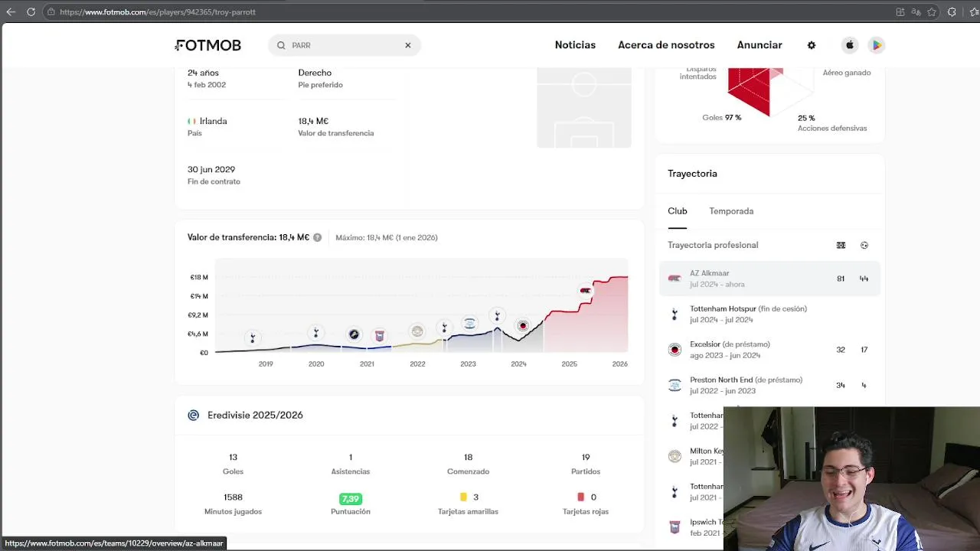Click the Eredivisie league logo icon
980x551 pixels.
point(193,415)
